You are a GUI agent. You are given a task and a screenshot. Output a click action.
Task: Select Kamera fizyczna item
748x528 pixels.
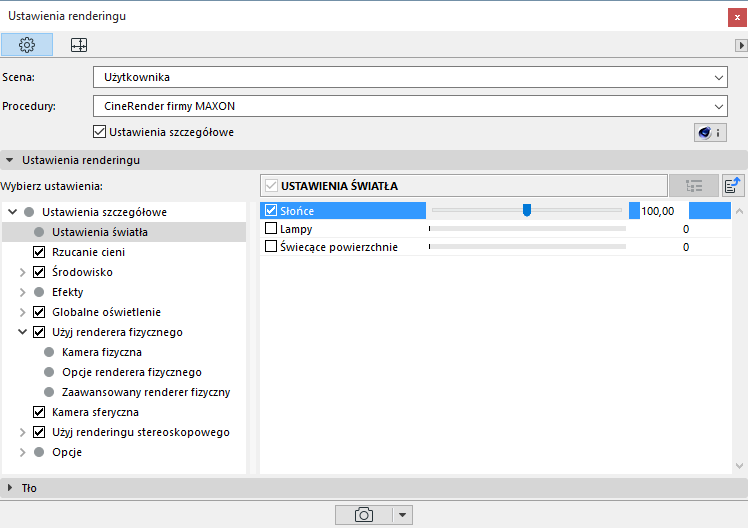[102, 352]
